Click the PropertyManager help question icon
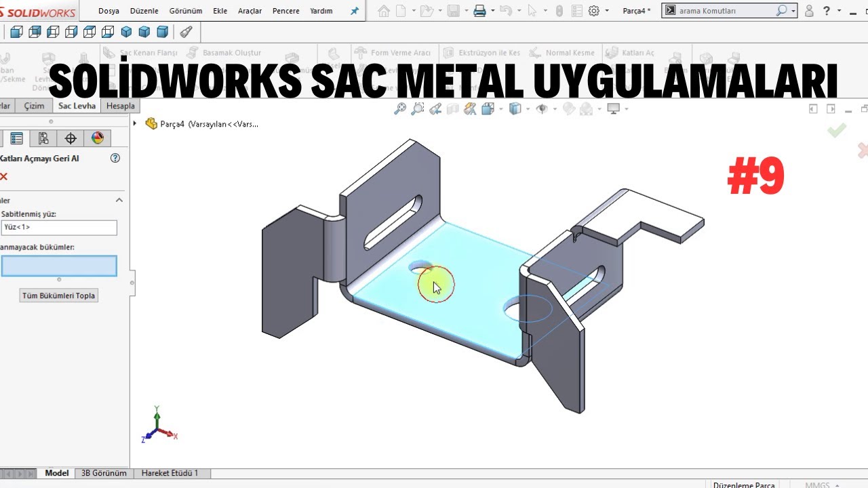Image resolution: width=868 pixels, height=488 pixels. 115,158
